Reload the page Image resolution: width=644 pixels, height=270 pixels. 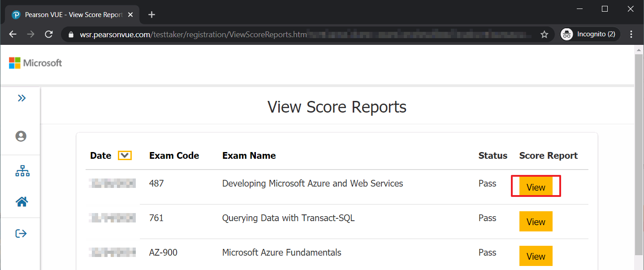(x=49, y=35)
